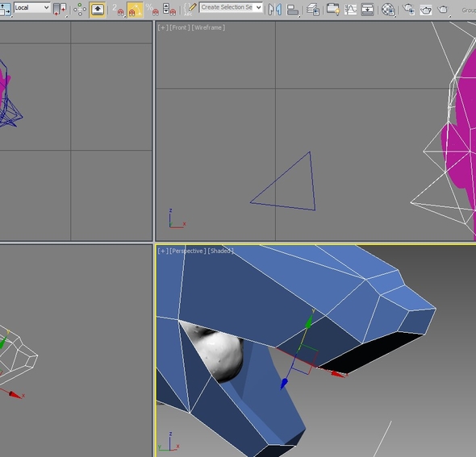
Task: Open the Schematic View icon
Action: pyautogui.click(x=367, y=10)
